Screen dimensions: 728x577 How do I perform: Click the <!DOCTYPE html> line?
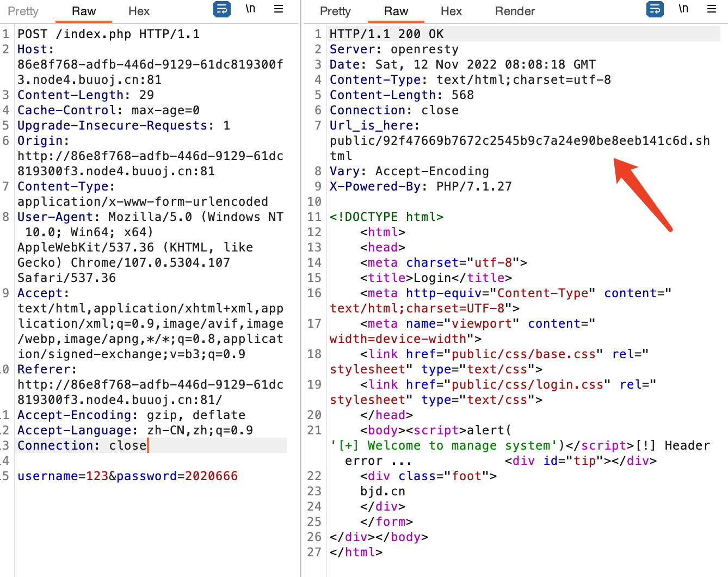[387, 217]
